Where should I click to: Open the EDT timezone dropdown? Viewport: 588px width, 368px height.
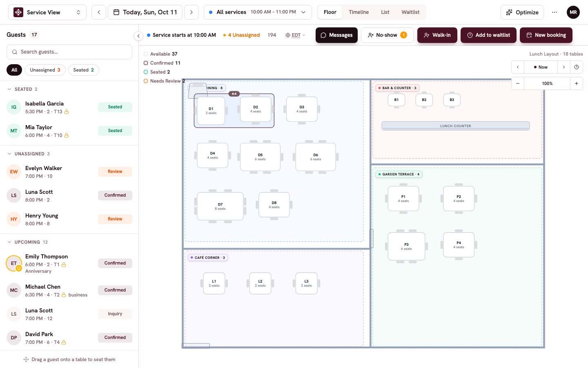click(x=295, y=35)
